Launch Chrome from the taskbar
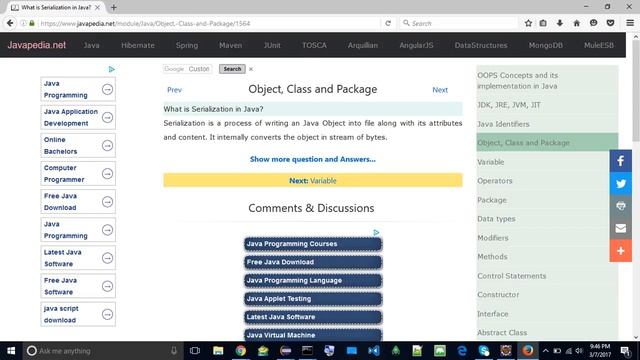Viewport: 640px width, 360px height. coord(240,351)
